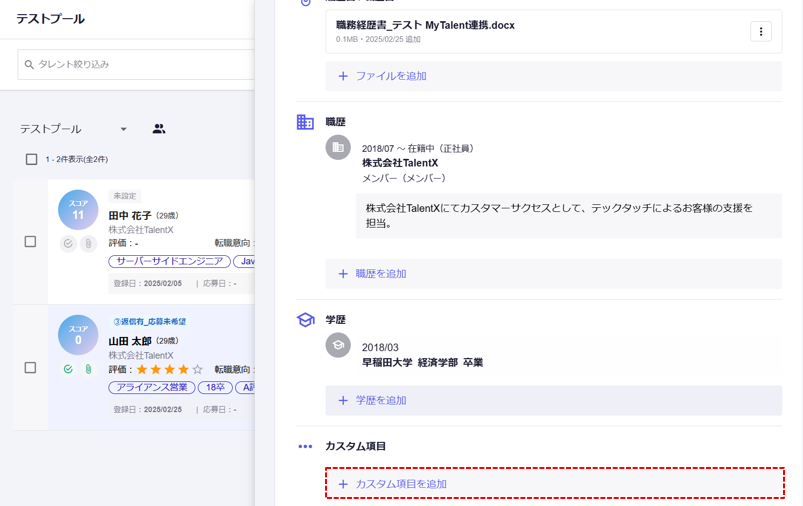
Task: Click the green check status icon for 山田 太郎
Action: click(68, 369)
